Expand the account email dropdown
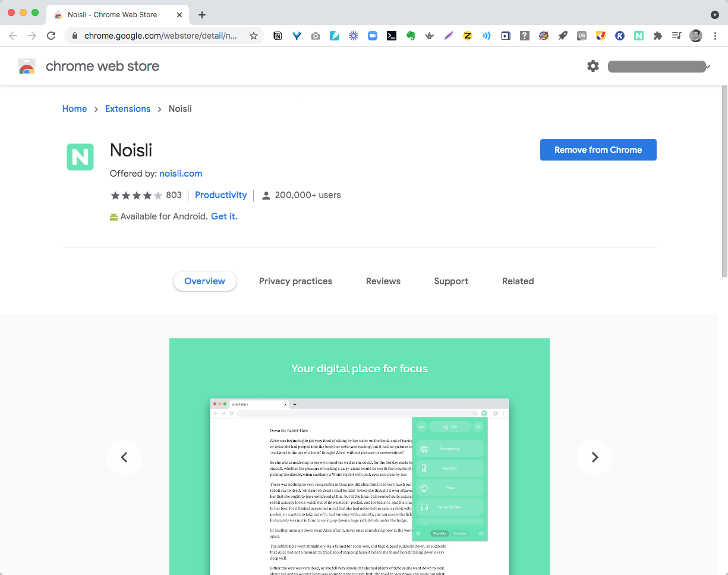 [659, 67]
